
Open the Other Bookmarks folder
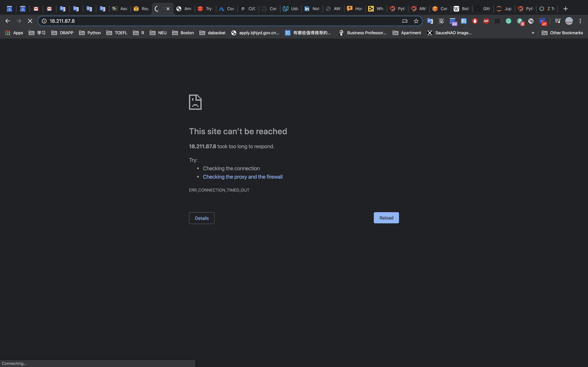coord(562,33)
